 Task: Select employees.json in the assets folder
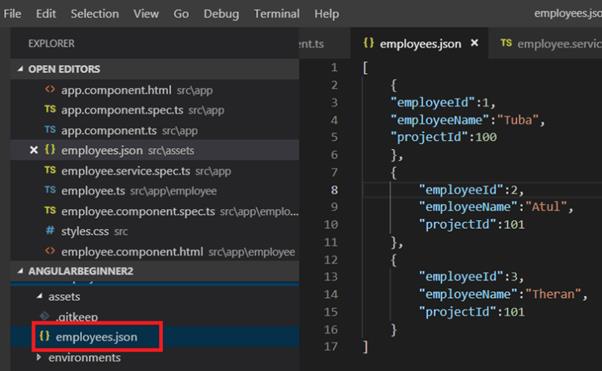[155, 337]
